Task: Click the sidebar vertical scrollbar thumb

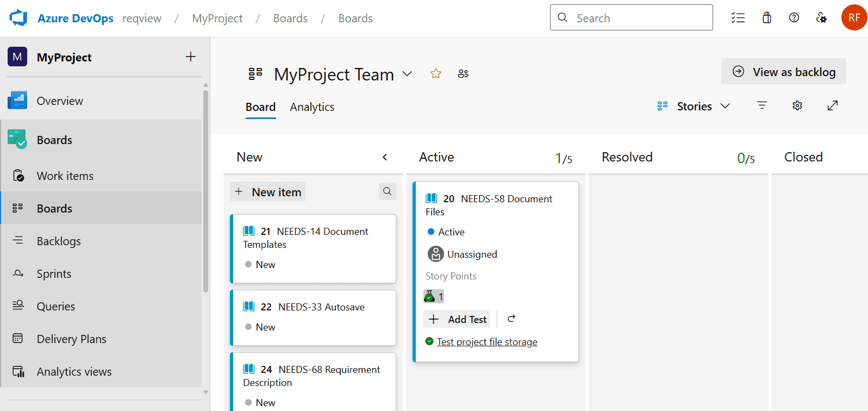Action: coord(205,190)
